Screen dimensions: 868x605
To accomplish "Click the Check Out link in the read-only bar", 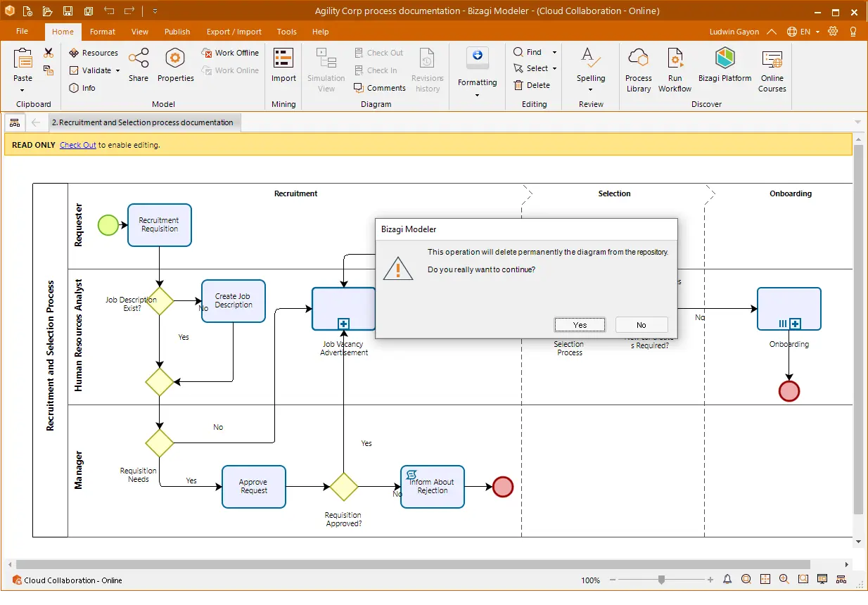I will point(78,145).
